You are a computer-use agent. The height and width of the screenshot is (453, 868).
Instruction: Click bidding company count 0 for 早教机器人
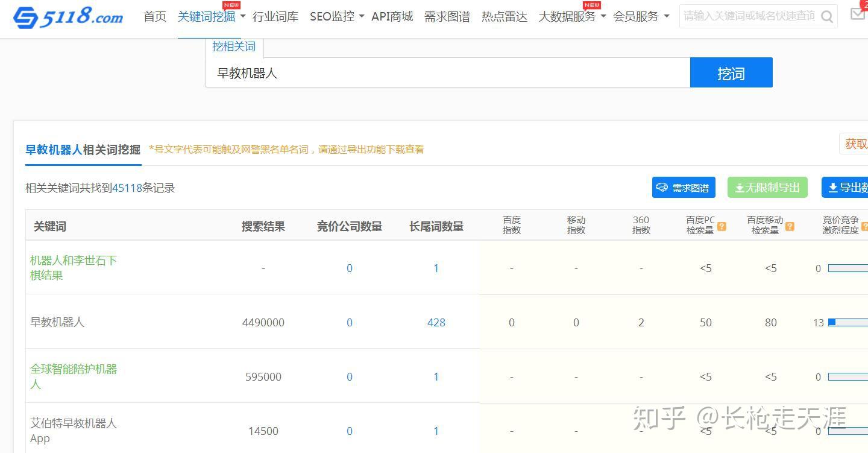click(350, 323)
